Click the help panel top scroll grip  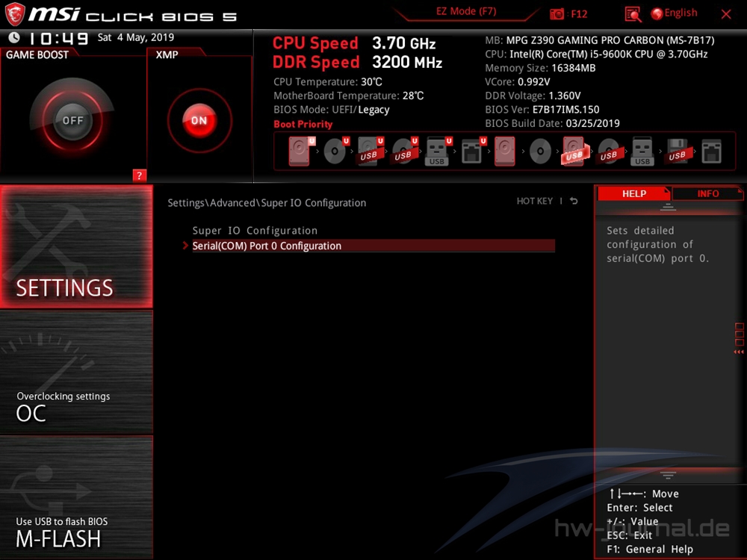[668, 207]
